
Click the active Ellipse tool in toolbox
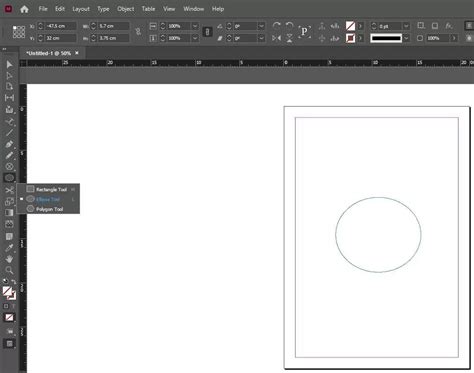(9, 178)
